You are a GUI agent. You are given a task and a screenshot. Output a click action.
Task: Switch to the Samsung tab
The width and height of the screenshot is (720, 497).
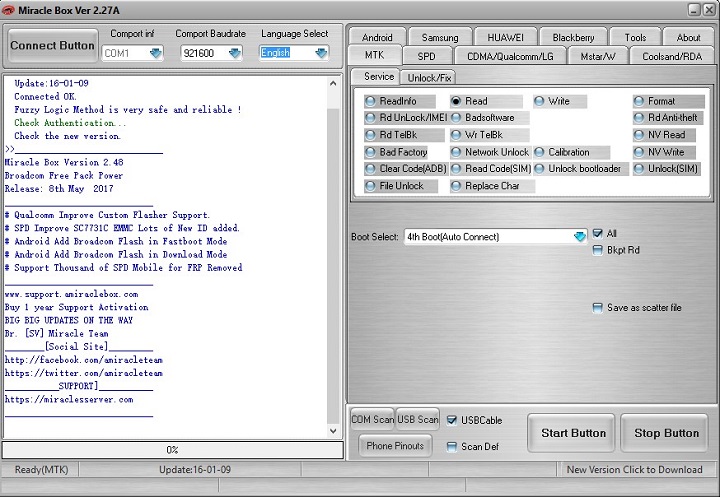pos(440,37)
